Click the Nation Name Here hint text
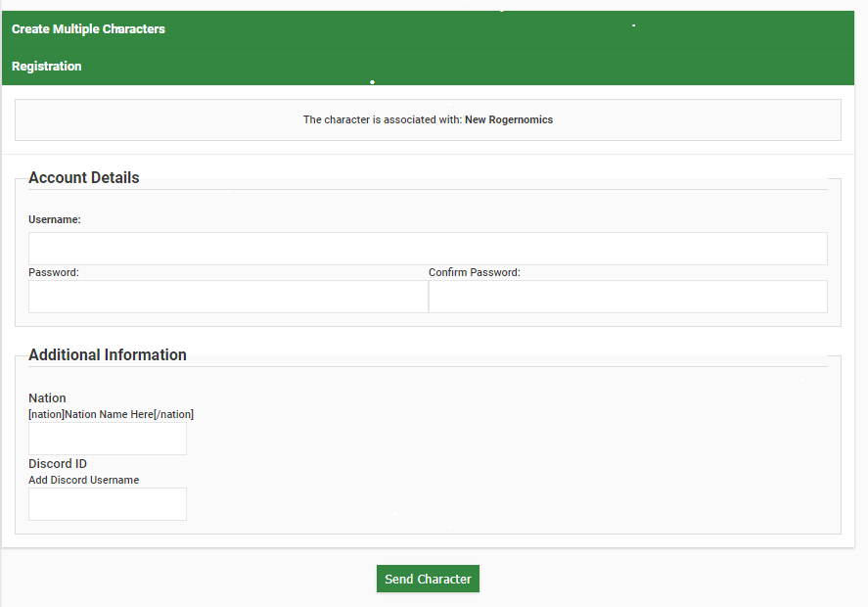 111,414
